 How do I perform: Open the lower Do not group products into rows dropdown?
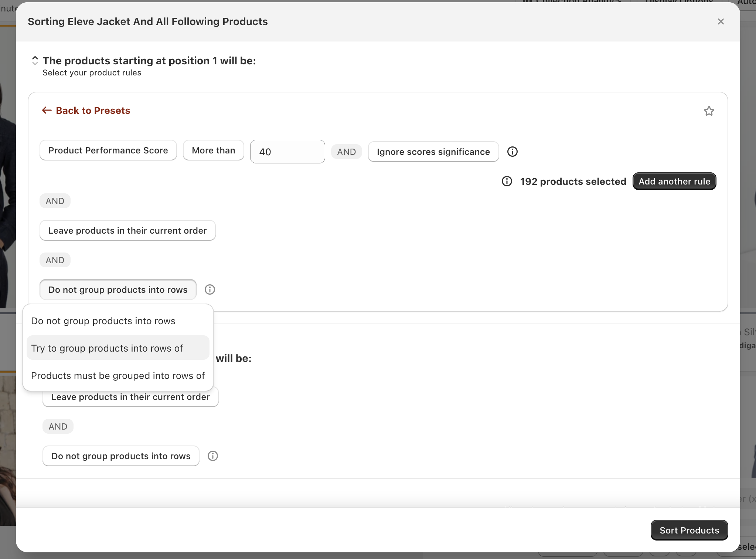[x=120, y=456]
